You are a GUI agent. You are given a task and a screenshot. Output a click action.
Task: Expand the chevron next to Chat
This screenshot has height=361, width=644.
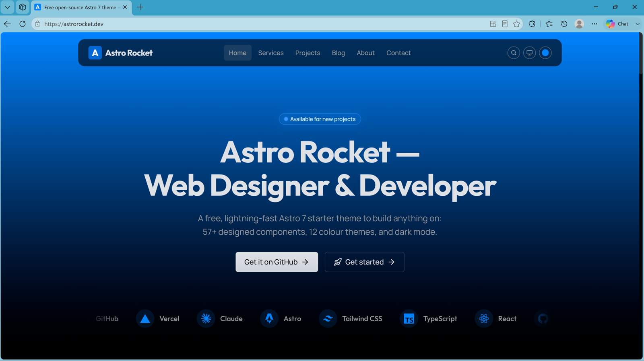638,24
